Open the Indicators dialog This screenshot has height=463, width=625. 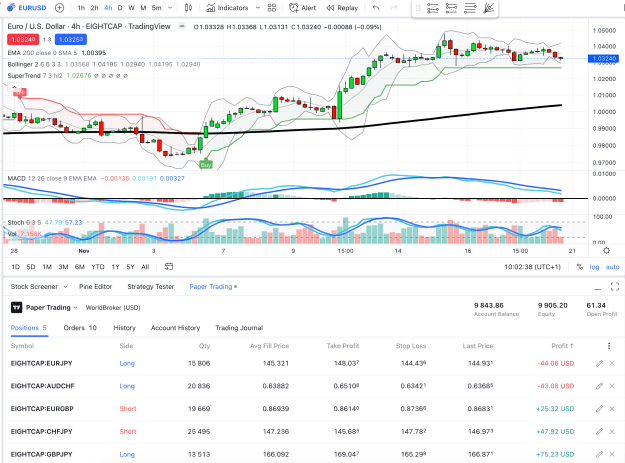(x=227, y=8)
